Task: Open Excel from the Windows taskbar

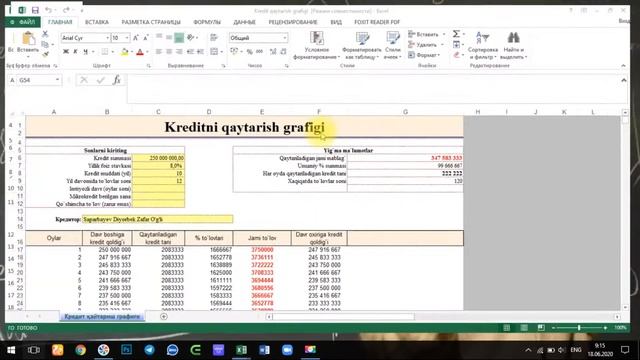Action: tap(241, 350)
